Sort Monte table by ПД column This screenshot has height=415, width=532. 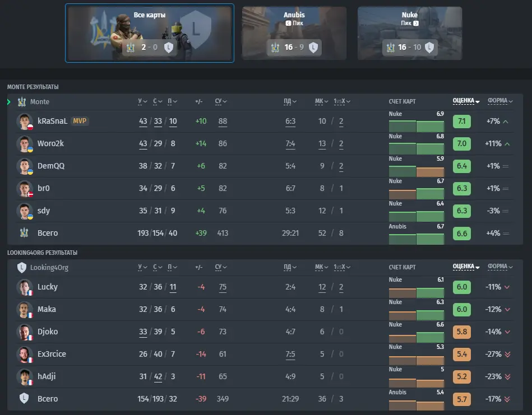tap(290, 101)
